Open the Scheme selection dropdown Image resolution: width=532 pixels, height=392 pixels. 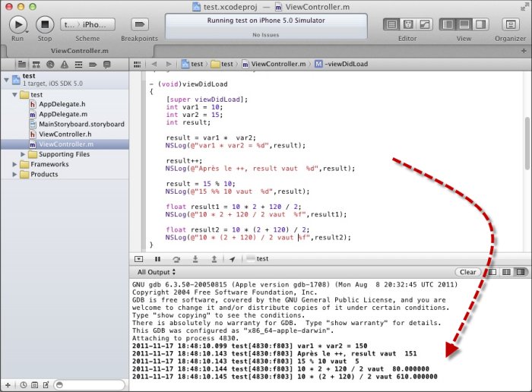87,24
